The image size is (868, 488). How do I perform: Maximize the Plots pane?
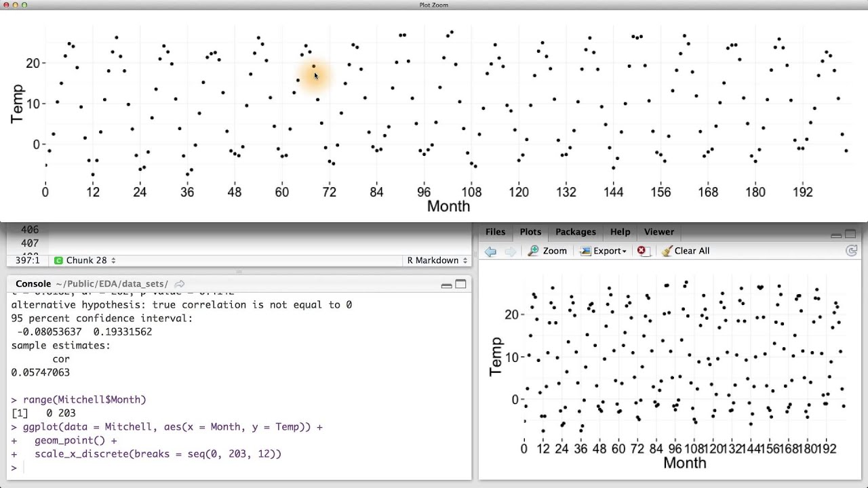pos(850,234)
